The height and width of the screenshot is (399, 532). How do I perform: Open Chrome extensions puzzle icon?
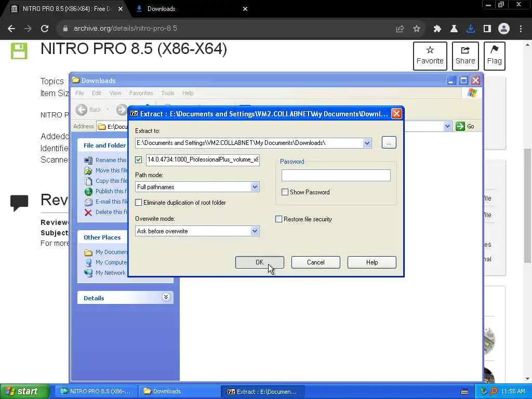pos(437,29)
